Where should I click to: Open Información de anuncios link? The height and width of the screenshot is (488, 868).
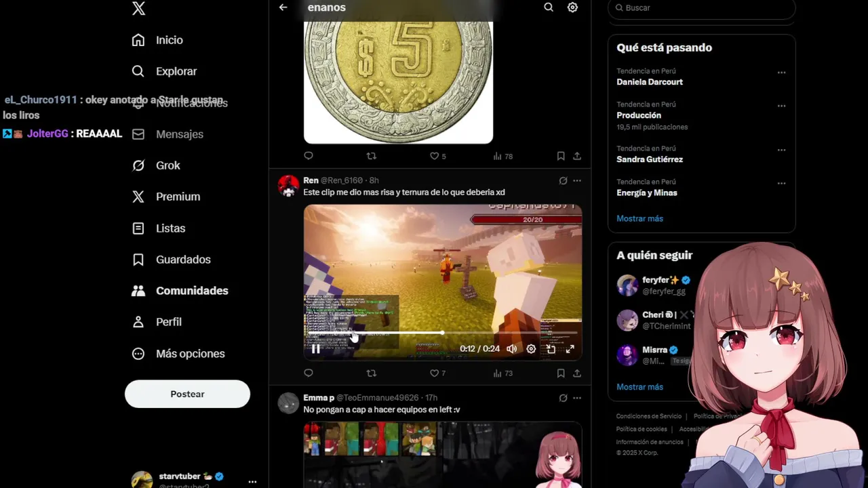[650, 442]
